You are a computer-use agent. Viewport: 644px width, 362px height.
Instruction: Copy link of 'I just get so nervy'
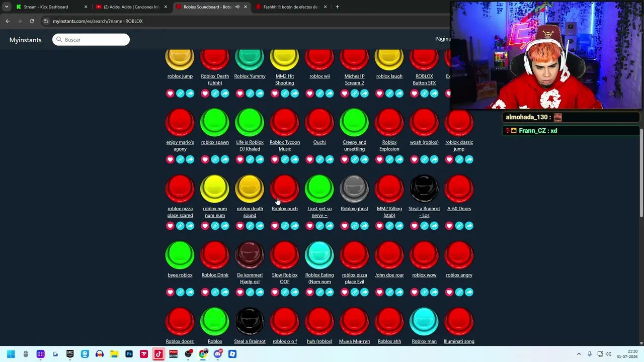(x=319, y=226)
